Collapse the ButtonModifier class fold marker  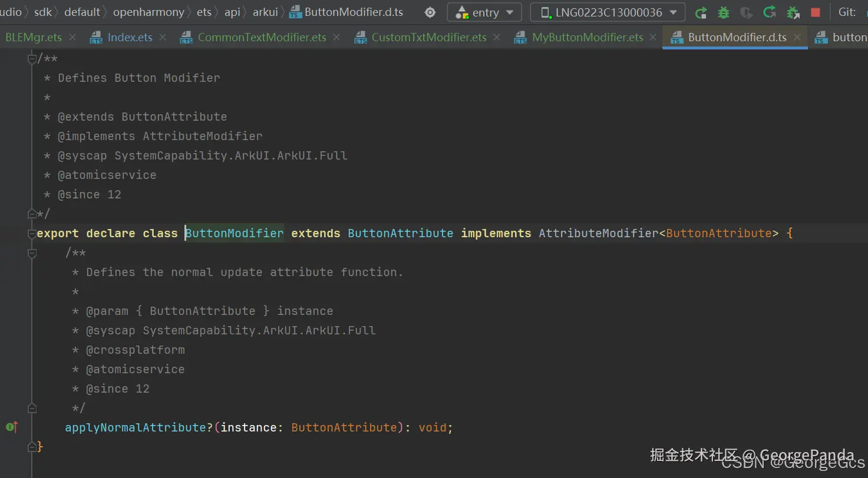[32, 233]
